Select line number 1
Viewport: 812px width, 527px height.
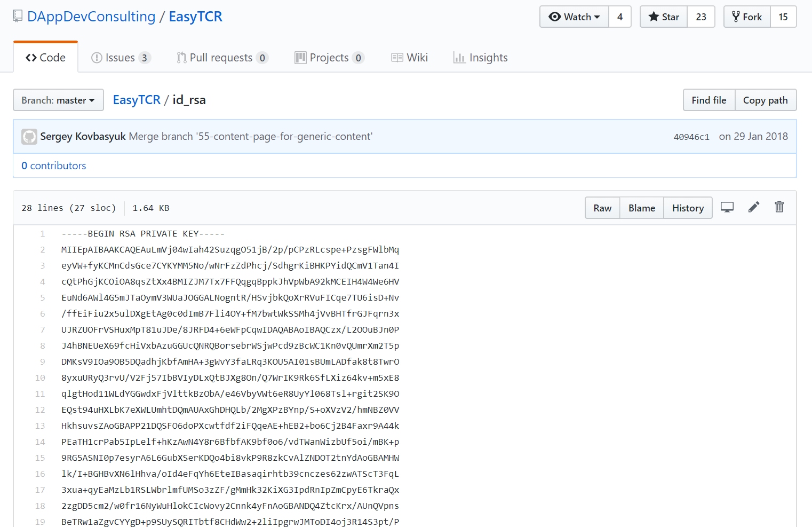point(43,233)
